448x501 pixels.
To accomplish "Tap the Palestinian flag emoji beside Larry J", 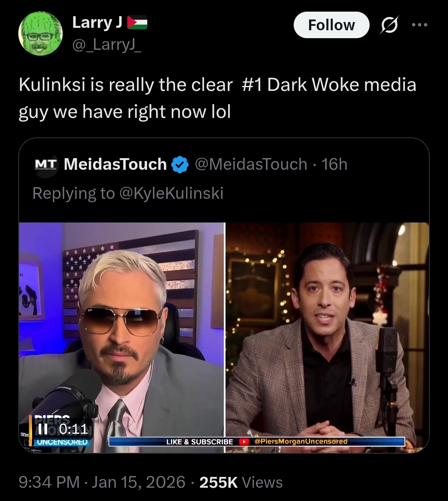I will click(137, 22).
